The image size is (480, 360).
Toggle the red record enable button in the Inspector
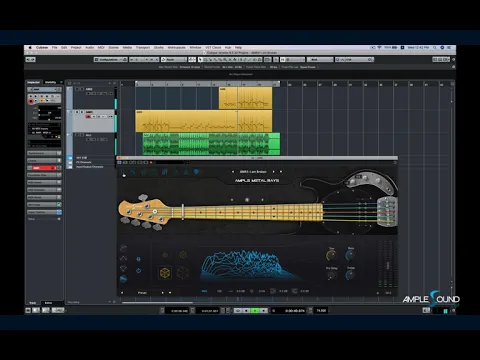pyautogui.click(x=31, y=101)
